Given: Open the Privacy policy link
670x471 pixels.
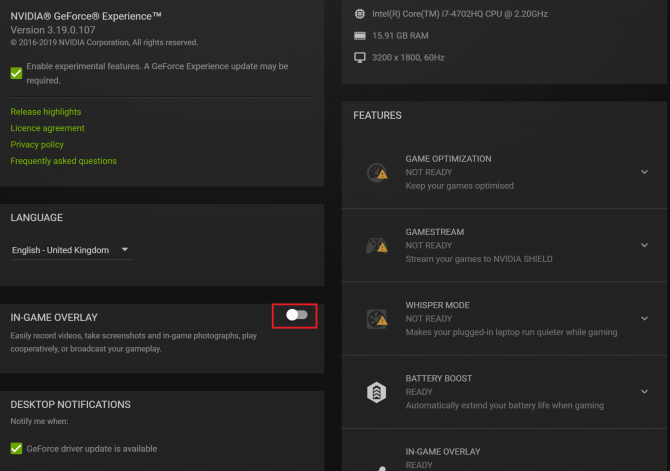Looking at the screenshot, I should click(x=37, y=144).
